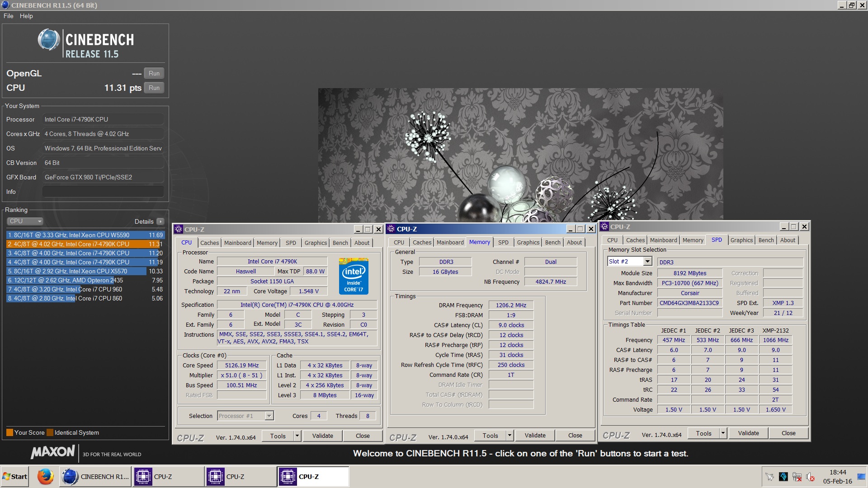Open the Windows Start button

(x=14, y=477)
